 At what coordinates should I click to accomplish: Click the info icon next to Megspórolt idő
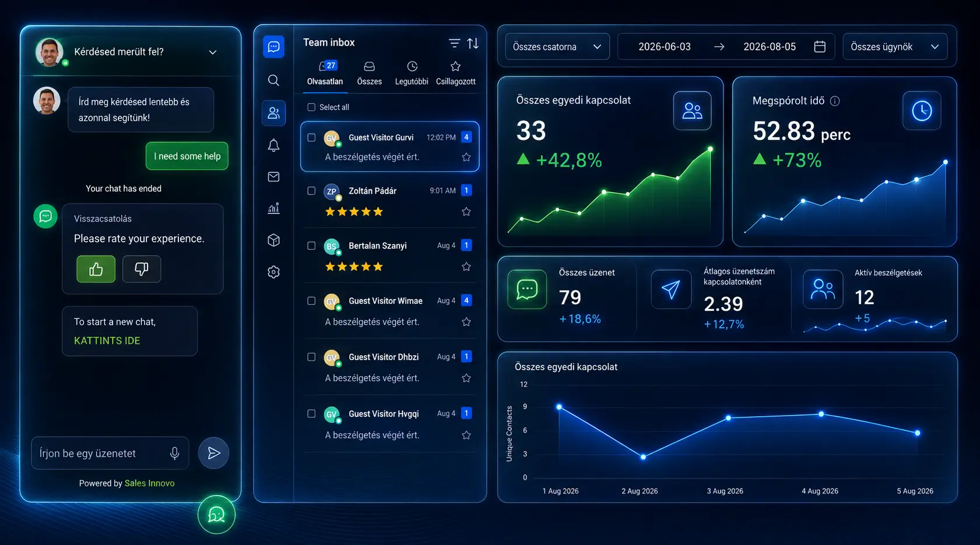click(835, 101)
